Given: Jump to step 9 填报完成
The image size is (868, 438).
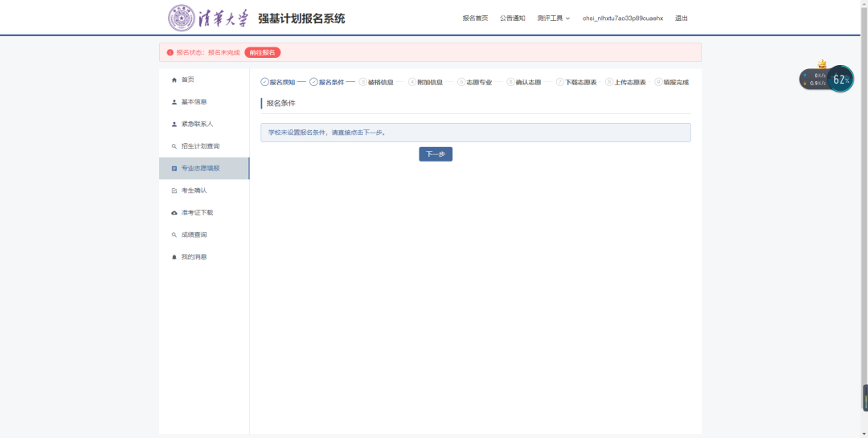Looking at the screenshot, I should click(x=672, y=82).
